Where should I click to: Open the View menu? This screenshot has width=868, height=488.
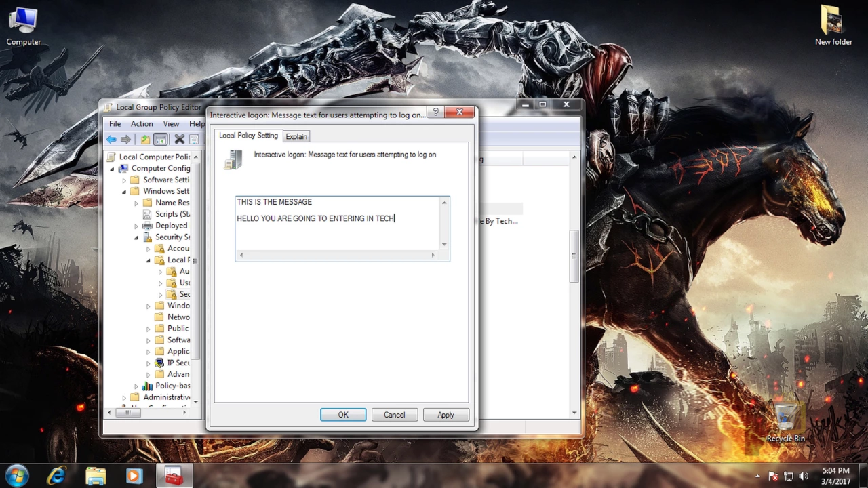(x=171, y=124)
